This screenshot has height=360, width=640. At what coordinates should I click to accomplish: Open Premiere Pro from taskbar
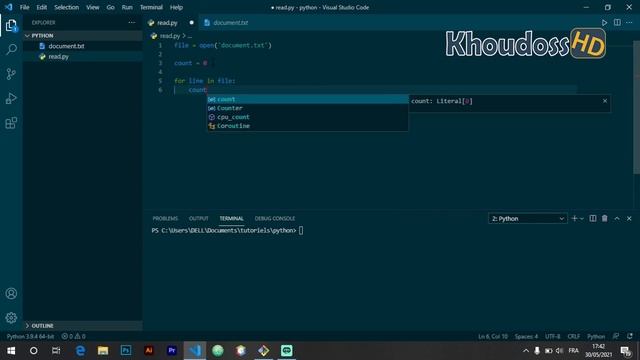[172, 351]
